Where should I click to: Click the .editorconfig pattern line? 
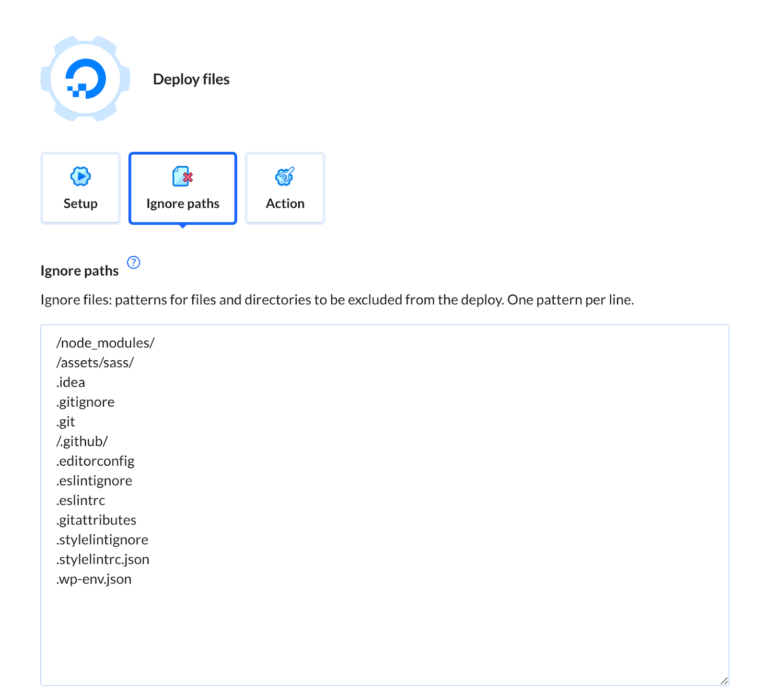(95, 461)
